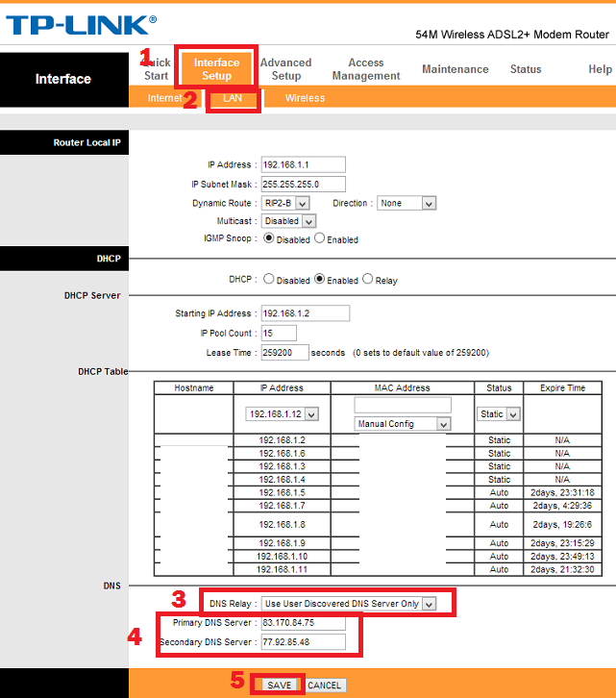Edit the Secondary DNS Server field
The height and width of the screenshot is (698, 616).
coord(303,642)
